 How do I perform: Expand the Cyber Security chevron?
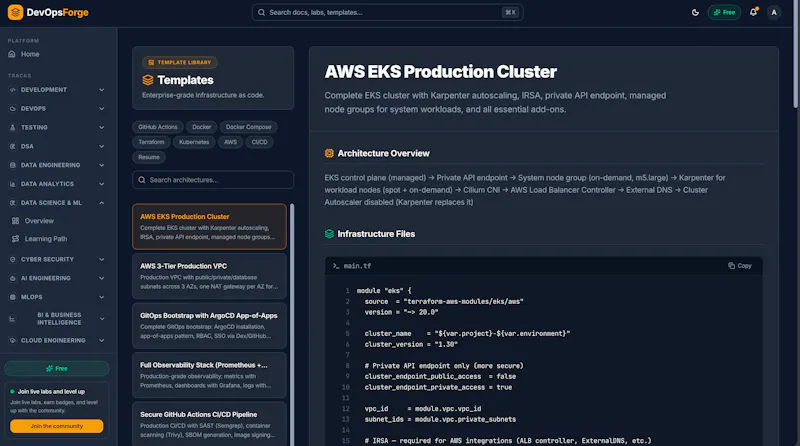(x=102, y=260)
